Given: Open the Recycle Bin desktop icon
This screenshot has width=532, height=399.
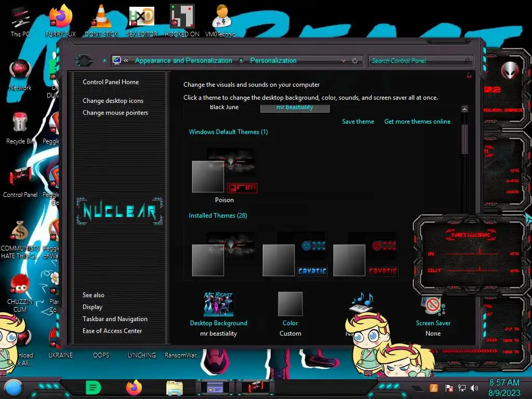Looking at the screenshot, I should [x=20, y=128].
